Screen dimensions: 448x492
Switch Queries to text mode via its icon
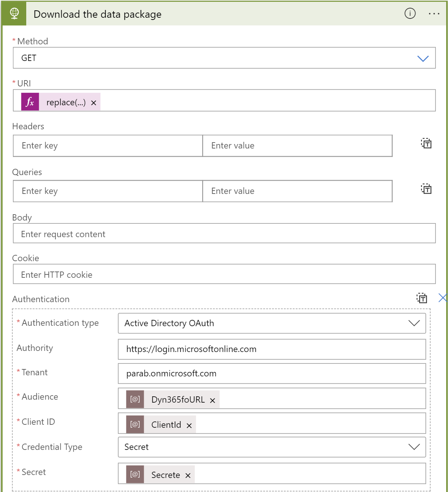point(426,189)
